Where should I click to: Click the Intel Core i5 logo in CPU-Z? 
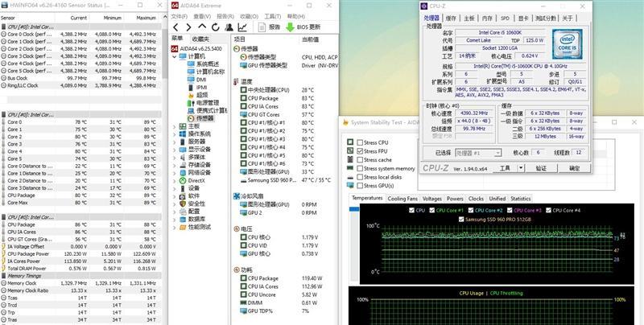pyautogui.click(x=567, y=44)
